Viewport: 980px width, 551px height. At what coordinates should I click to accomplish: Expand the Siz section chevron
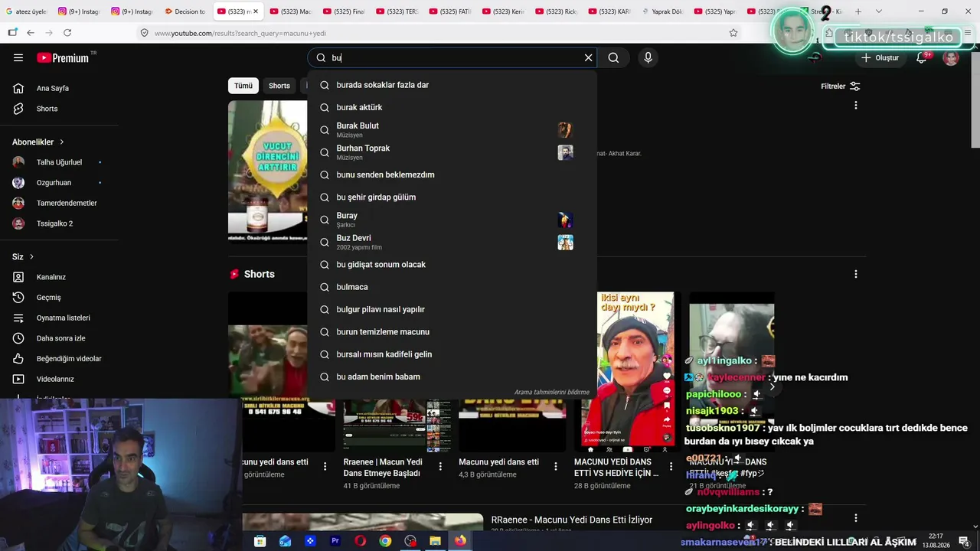click(x=31, y=257)
